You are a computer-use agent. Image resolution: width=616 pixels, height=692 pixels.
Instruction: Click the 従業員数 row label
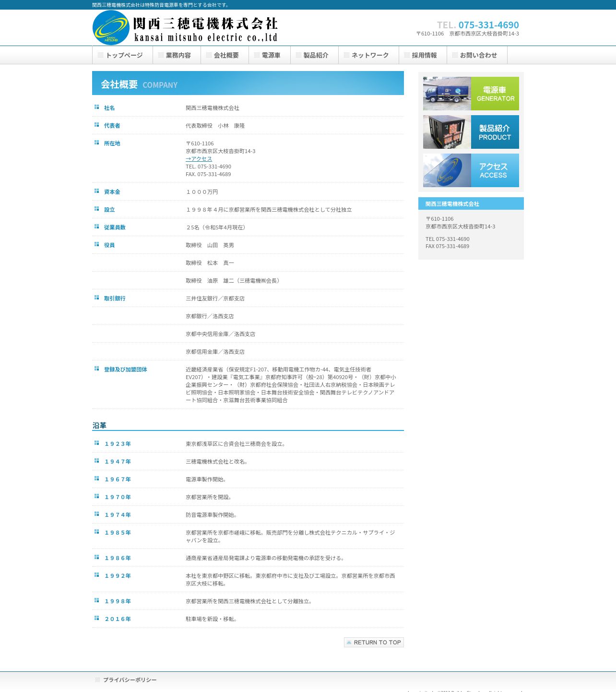tap(115, 227)
